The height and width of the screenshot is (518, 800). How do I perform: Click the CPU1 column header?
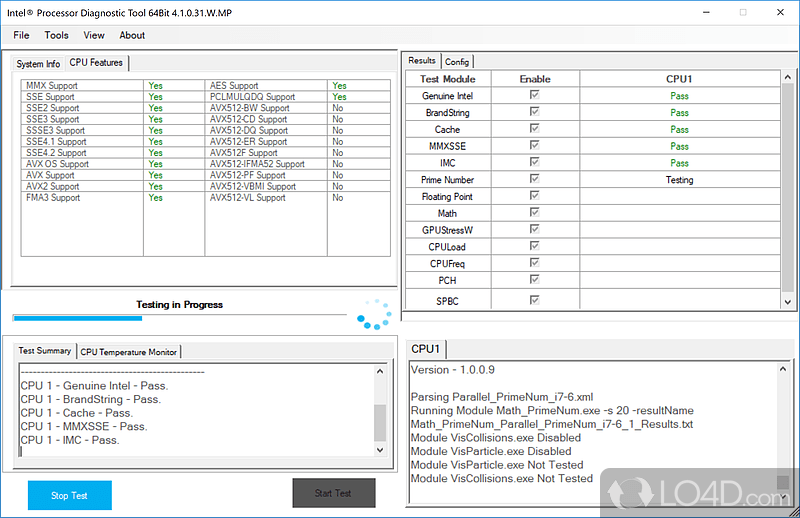[x=679, y=79]
